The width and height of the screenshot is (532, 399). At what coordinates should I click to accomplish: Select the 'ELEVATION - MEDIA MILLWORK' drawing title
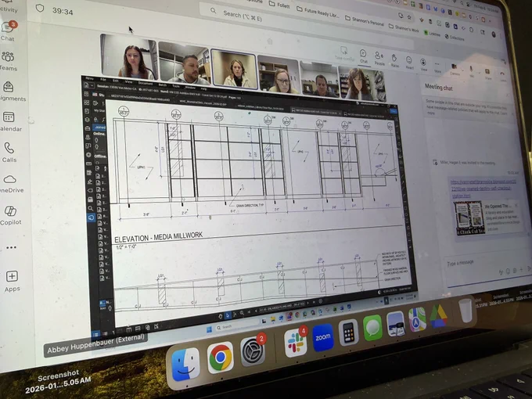click(159, 237)
